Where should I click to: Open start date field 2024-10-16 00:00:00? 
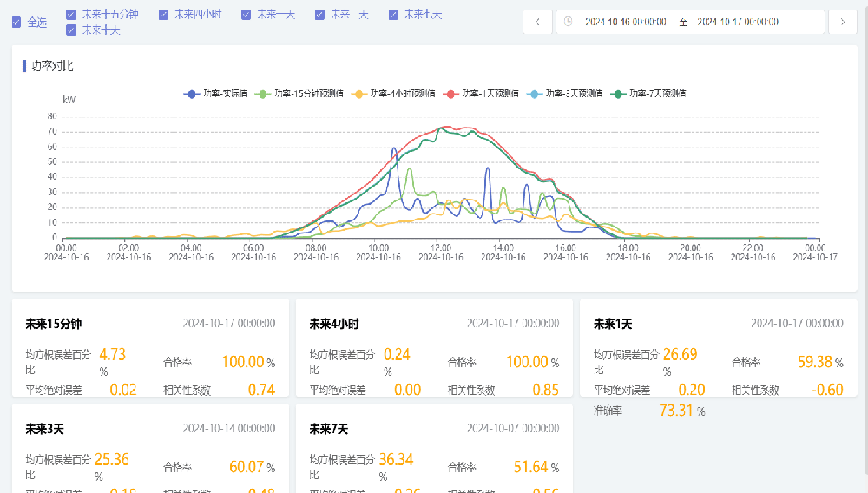(625, 22)
